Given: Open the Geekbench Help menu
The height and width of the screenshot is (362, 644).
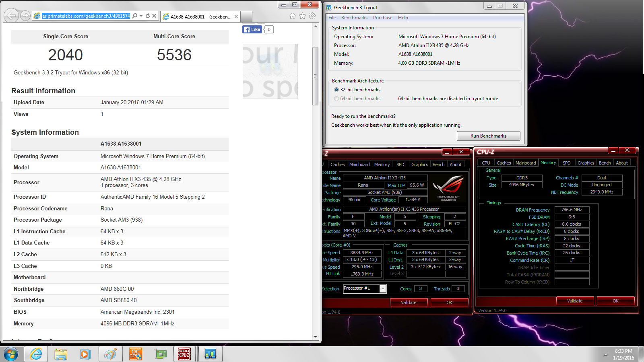Looking at the screenshot, I should (403, 18).
